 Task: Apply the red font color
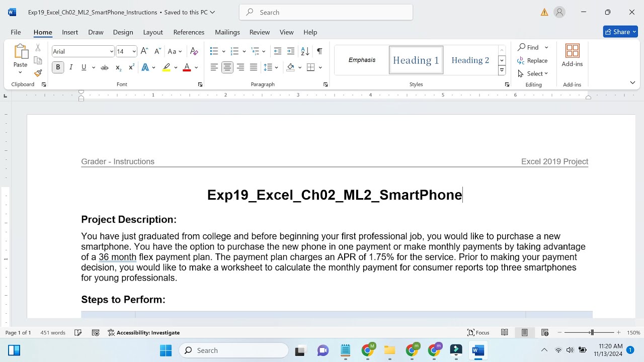(x=187, y=67)
